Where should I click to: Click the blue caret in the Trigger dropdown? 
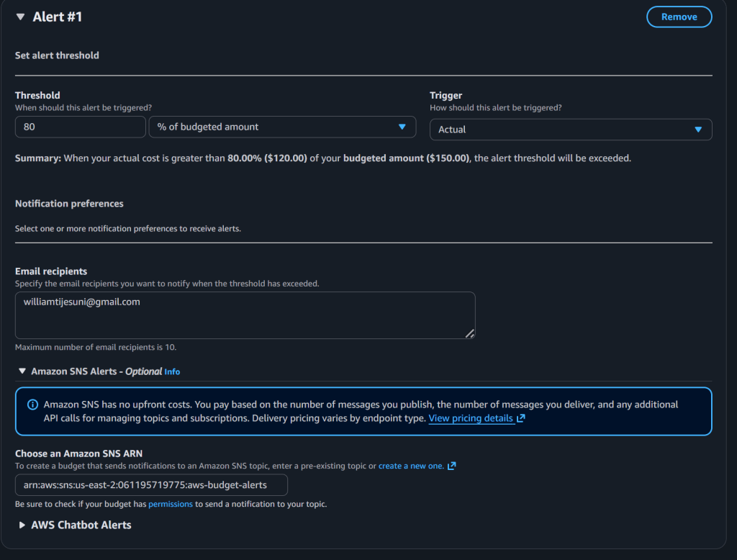pyautogui.click(x=697, y=130)
